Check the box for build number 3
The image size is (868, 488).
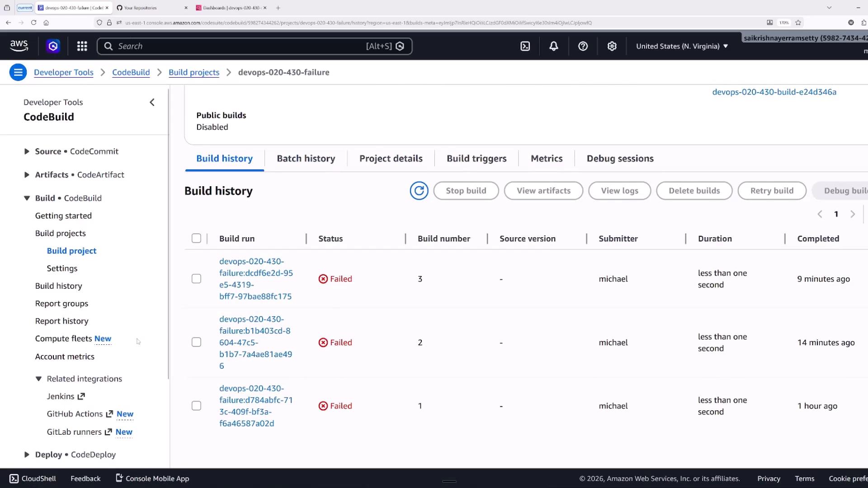point(196,279)
